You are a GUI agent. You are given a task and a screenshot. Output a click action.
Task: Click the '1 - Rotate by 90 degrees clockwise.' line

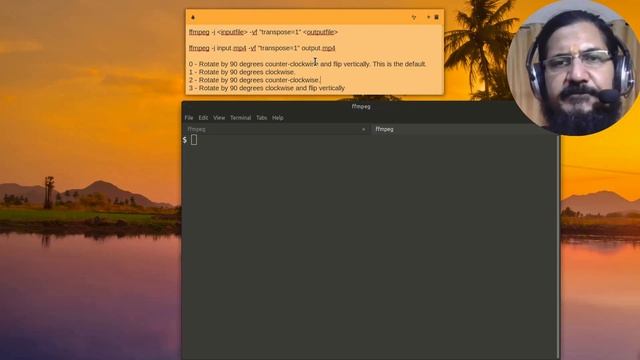(242, 72)
